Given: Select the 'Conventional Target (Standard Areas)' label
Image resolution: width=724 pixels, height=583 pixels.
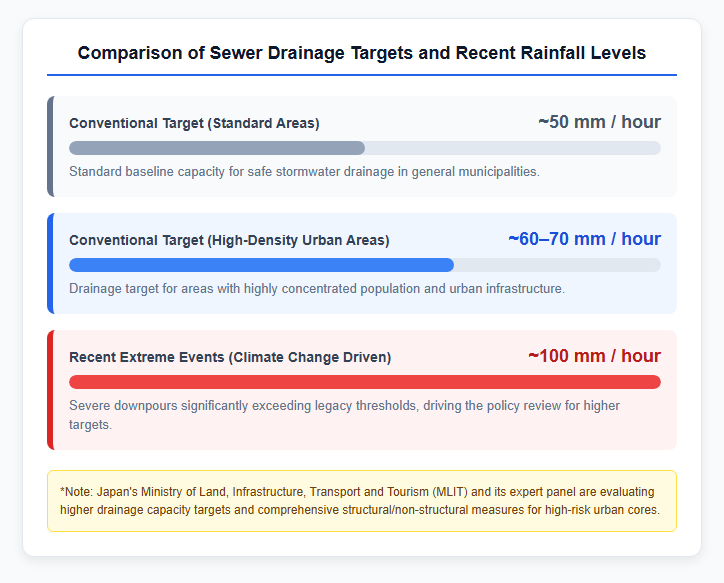Looking at the screenshot, I should click(194, 124).
